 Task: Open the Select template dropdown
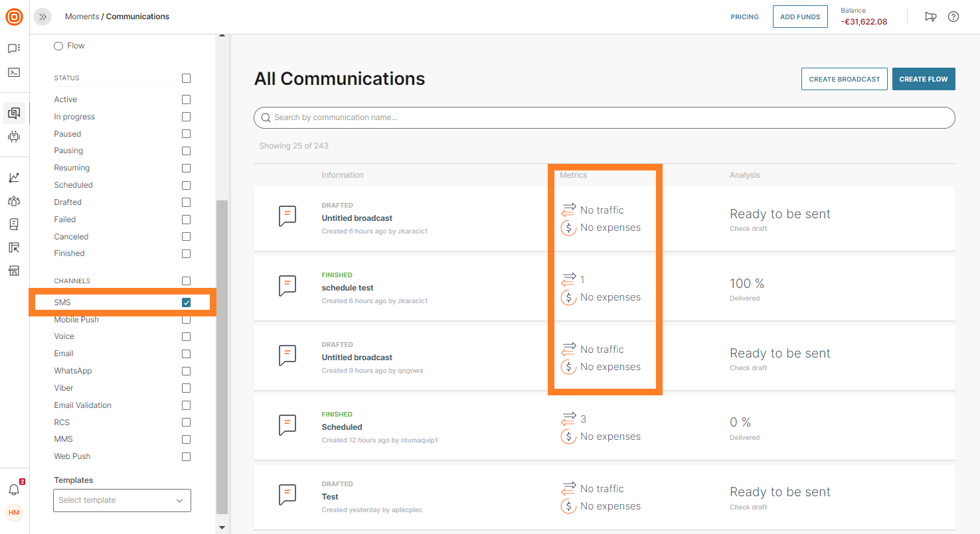pyautogui.click(x=122, y=500)
